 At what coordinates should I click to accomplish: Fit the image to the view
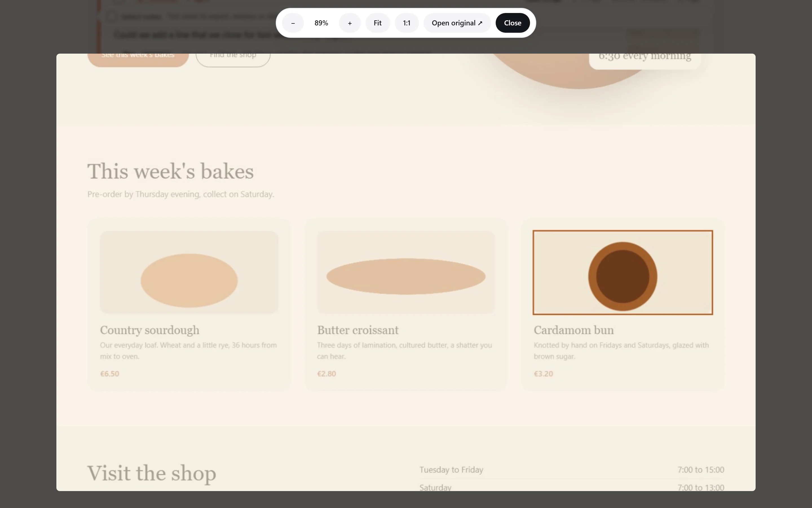pos(378,23)
